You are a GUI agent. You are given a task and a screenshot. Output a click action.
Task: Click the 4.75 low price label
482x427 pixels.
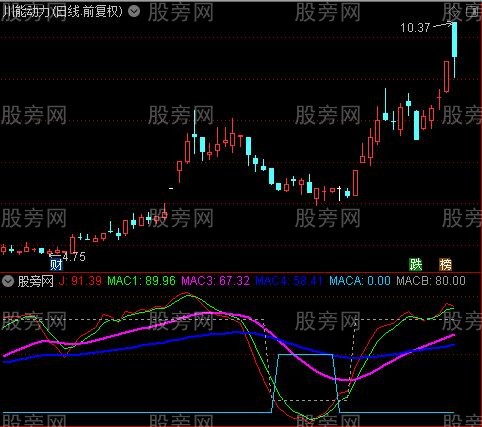(x=74, y=257)
